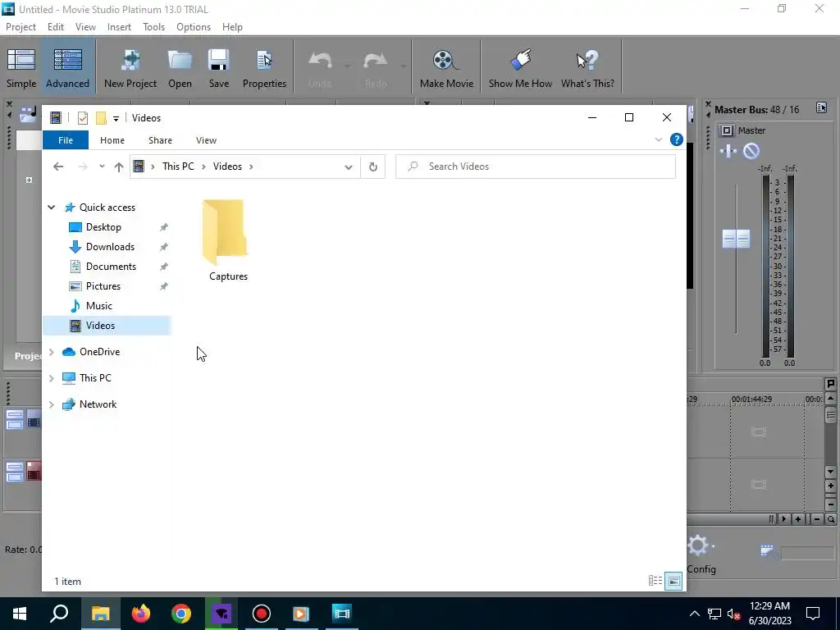Open the Explorer help question icon
840x630 pixels.
point(677,139)
